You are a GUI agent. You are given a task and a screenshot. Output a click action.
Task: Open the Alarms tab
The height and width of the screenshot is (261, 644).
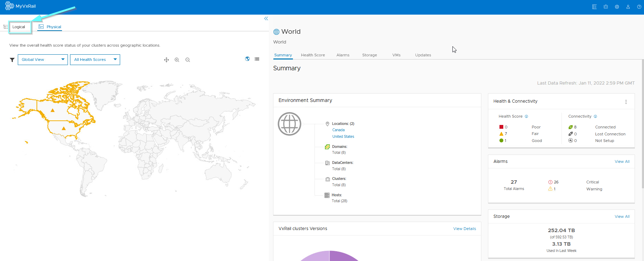click(343, 55)
